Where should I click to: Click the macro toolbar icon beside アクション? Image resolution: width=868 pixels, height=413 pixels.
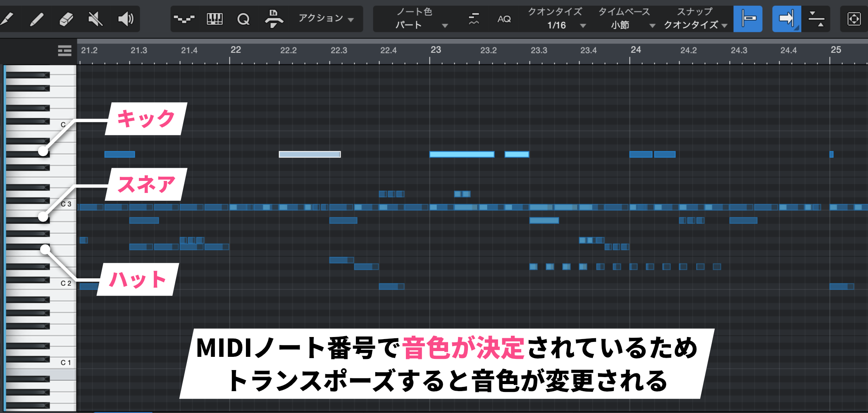[x=274, y=19]
